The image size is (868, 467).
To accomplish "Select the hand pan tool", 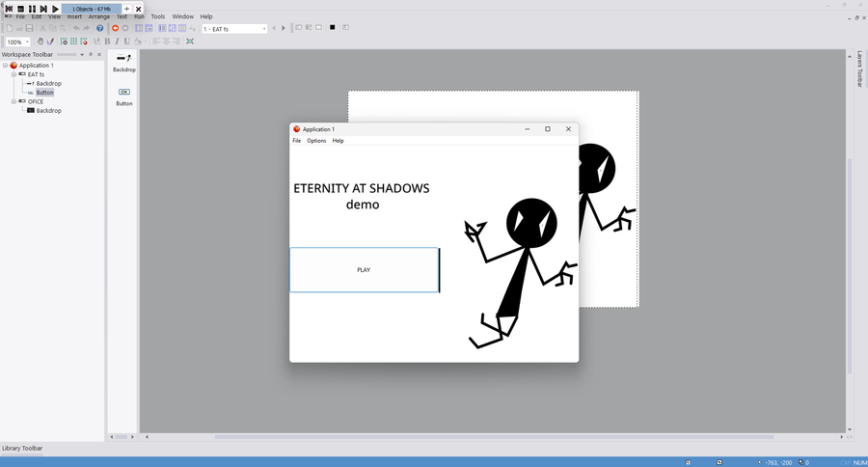I will (41, 41).
